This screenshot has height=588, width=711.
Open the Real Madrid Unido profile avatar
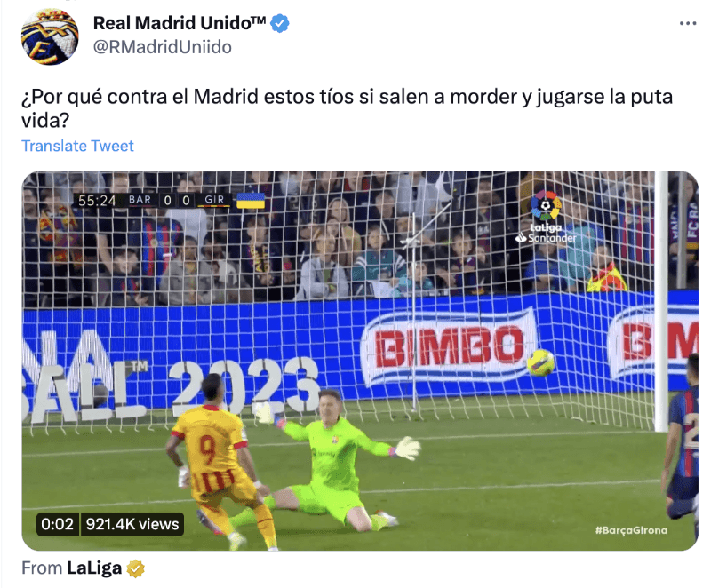pyautogui.click(x=50, y=36)
